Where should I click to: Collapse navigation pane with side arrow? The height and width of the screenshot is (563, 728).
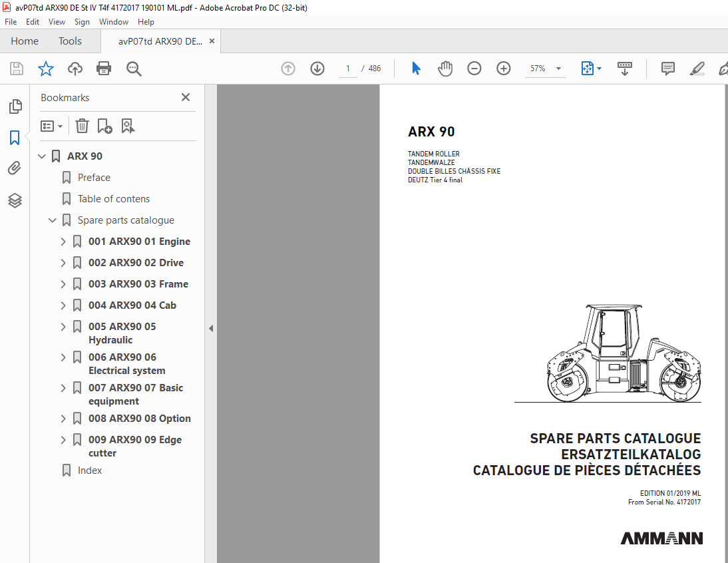coord(211,329)
